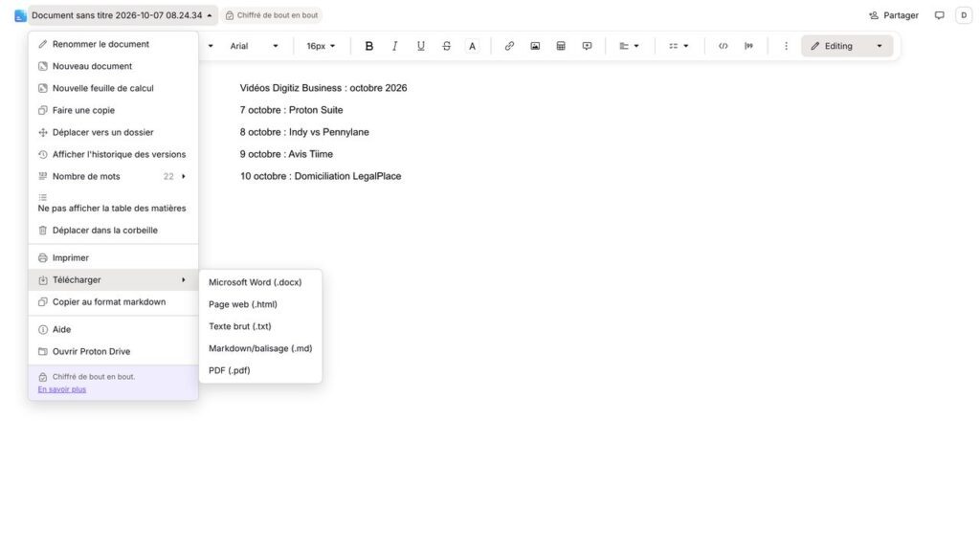Click line 10 octobre : Domiciliation LegalPlace
Viewport: 980px width, 551px height.
(x=321, y=176)
